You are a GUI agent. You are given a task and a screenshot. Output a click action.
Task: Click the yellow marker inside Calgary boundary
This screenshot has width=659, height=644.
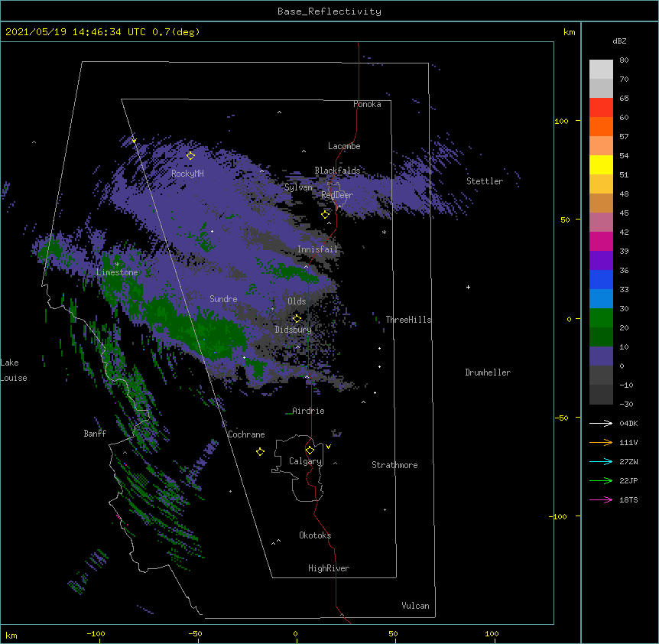click(310, 450)
